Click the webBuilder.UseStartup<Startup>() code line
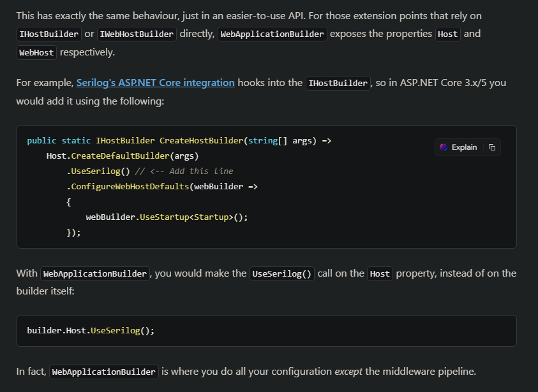538x392 pixels. coord(167,217)
